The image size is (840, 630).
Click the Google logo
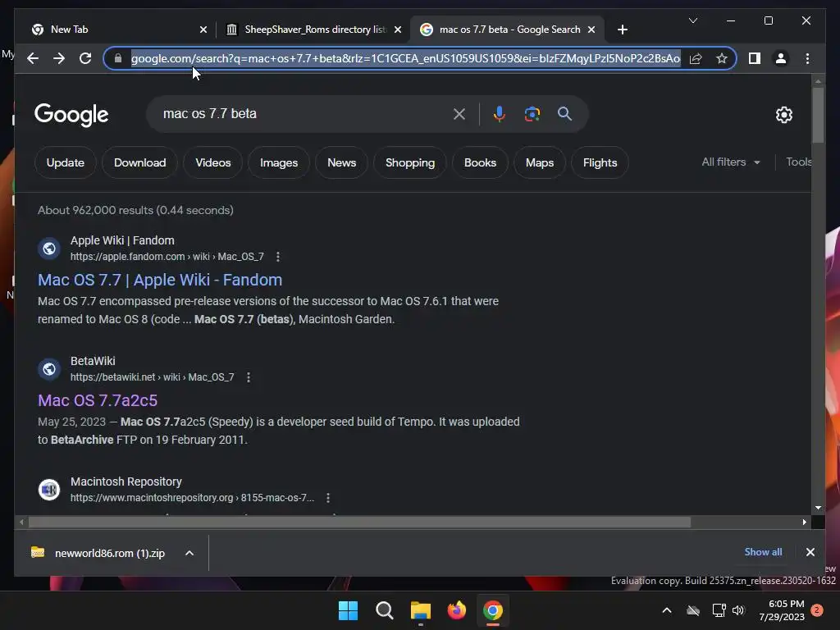(x=71, y=114)
